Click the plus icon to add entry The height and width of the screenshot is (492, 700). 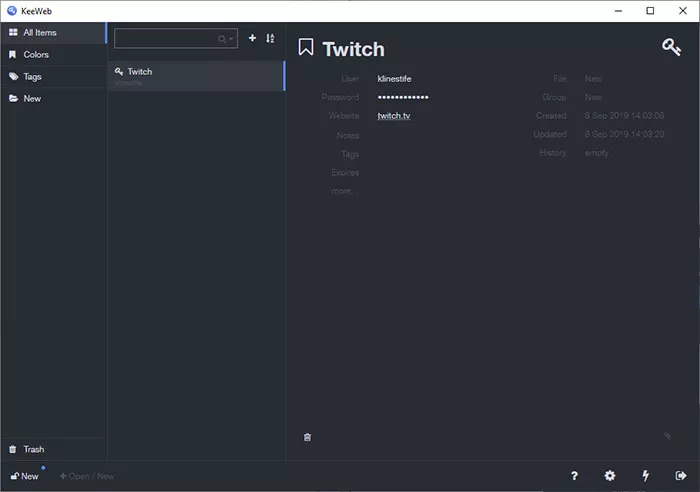coord(252,38)
